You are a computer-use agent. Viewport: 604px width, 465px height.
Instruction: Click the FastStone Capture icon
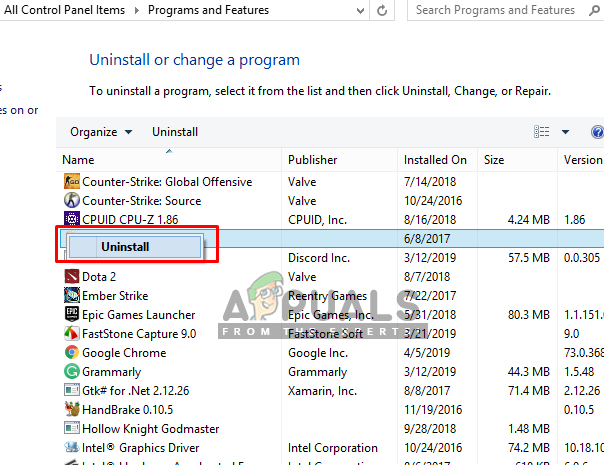pos(72,333)
